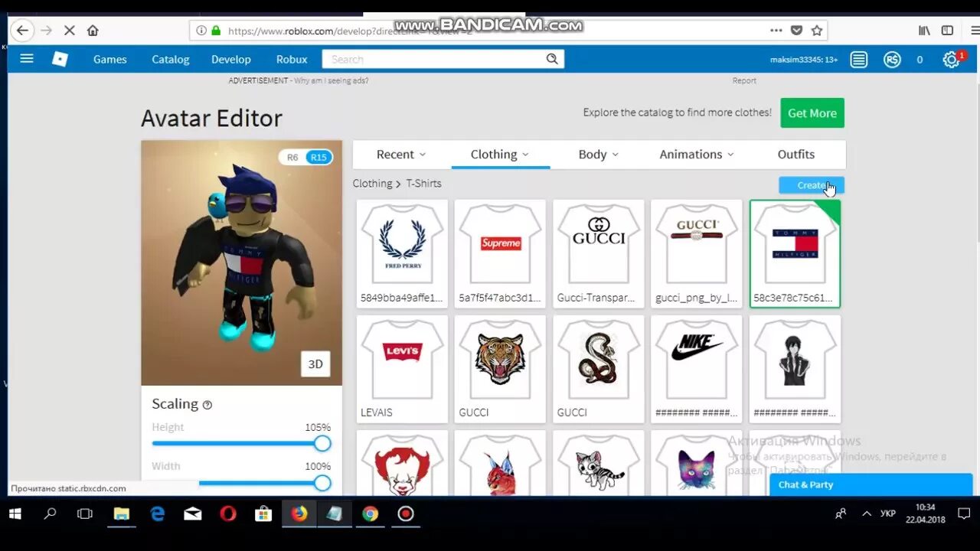Open the Chat & Party bar
Image resolution: width=980 pixels, height=551 pixels.
click(871, 484)
